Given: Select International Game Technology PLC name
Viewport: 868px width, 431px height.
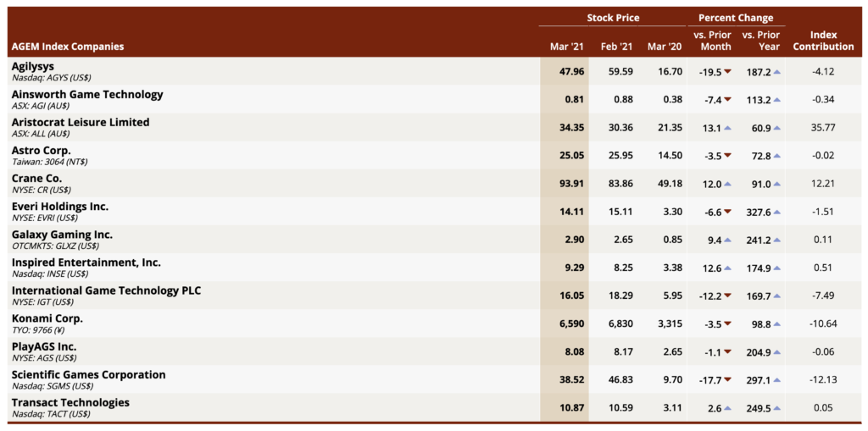Looking at the screenshot, I should pos(106,290).
